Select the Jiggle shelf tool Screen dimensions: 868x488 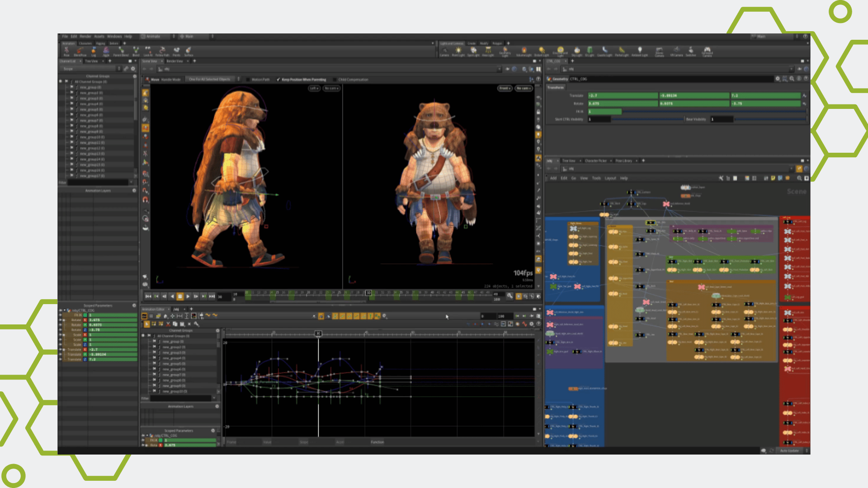[106, 51]
